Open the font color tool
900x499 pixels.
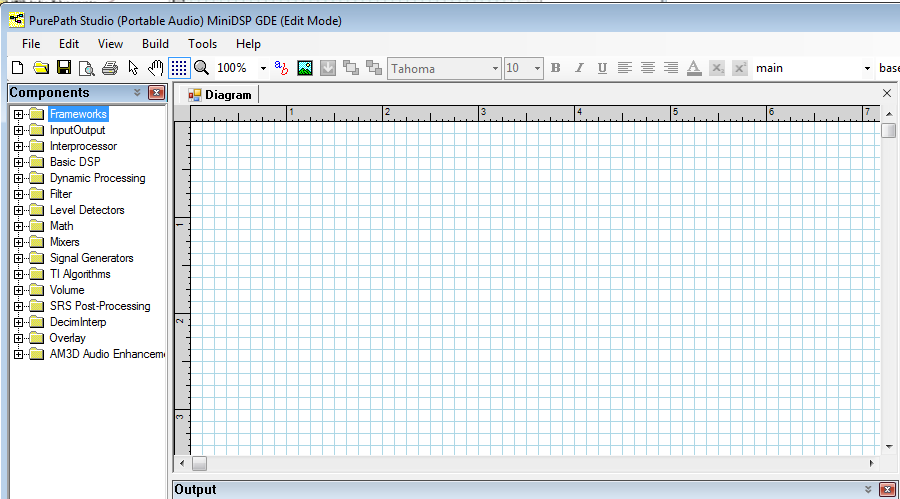pos(694,68)
